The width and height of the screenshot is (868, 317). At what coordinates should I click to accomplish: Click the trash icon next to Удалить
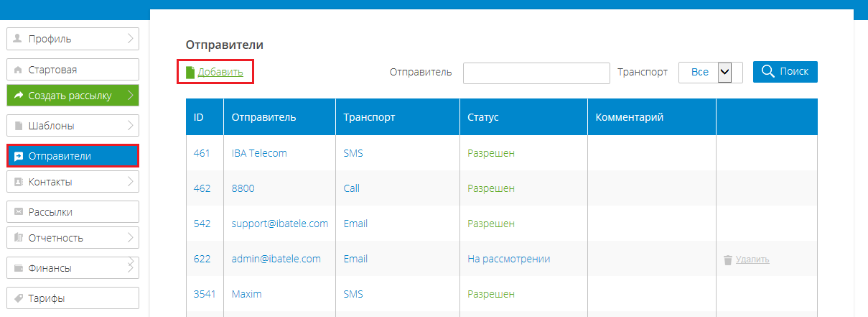click(x=728, y=259)
